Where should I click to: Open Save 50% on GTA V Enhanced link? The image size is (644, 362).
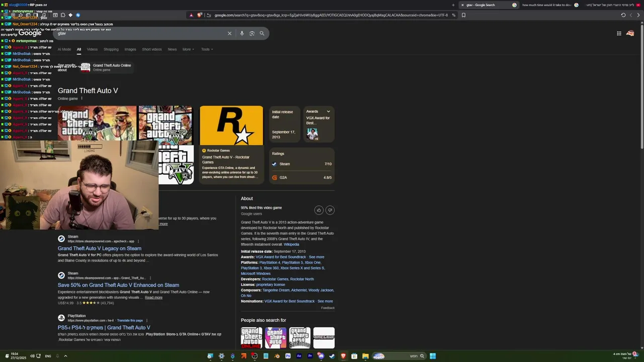pyautogui.click(x=118, y=285)
